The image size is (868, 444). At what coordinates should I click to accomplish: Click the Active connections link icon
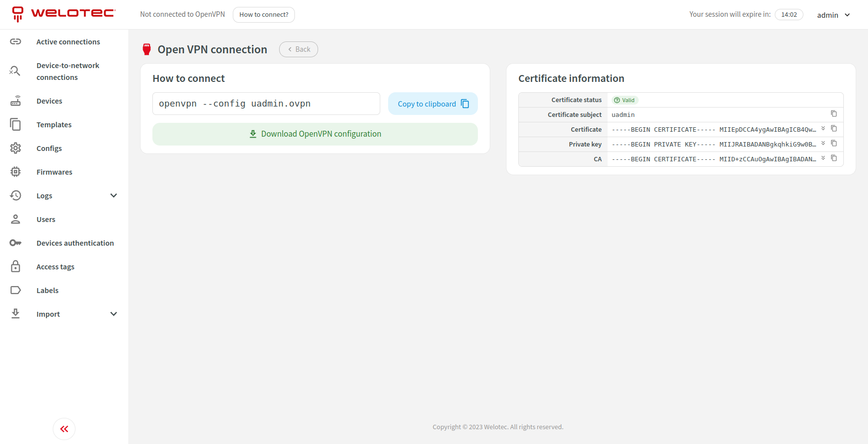tap(16, 41)
